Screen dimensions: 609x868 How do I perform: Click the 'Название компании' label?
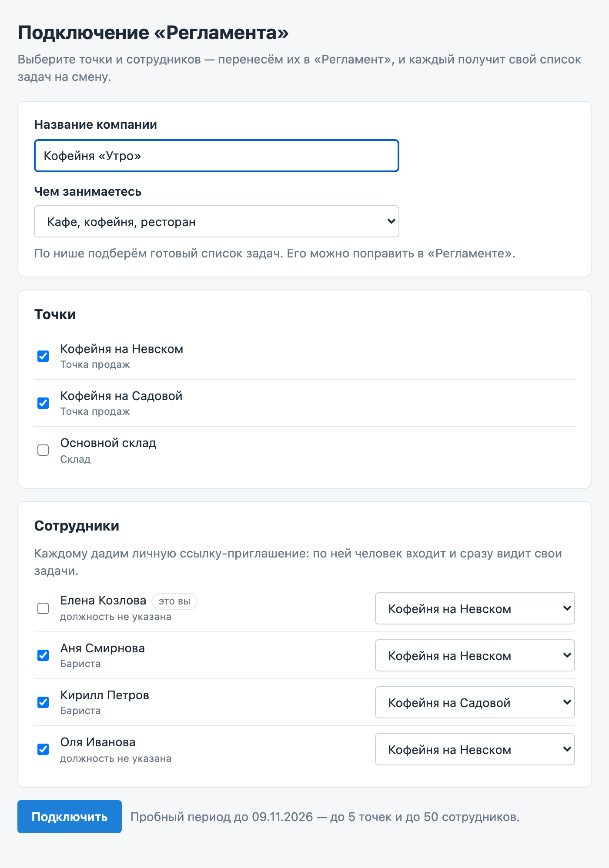click(96, 125)
